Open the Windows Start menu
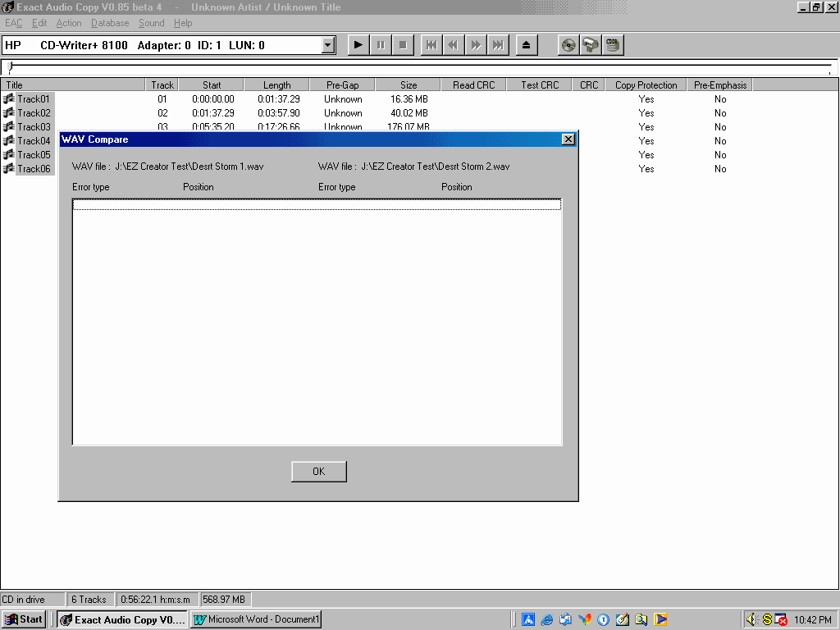840x630 pixels. tap(24, 619)
